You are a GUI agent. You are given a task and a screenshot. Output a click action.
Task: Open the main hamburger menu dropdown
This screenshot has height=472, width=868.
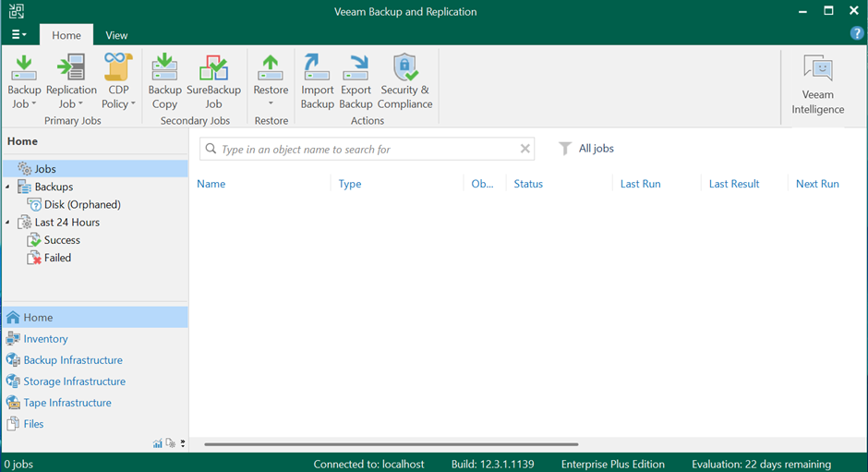[18, 34]
